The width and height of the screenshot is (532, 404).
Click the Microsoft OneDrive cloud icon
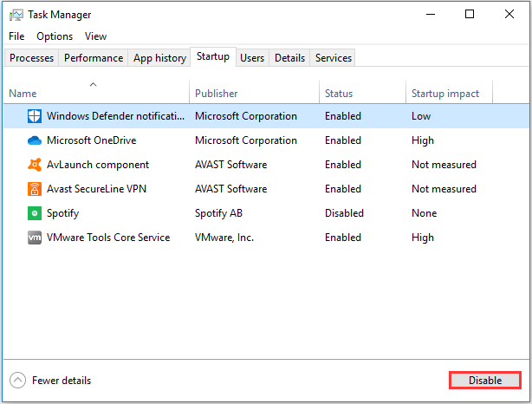[35, 140]
